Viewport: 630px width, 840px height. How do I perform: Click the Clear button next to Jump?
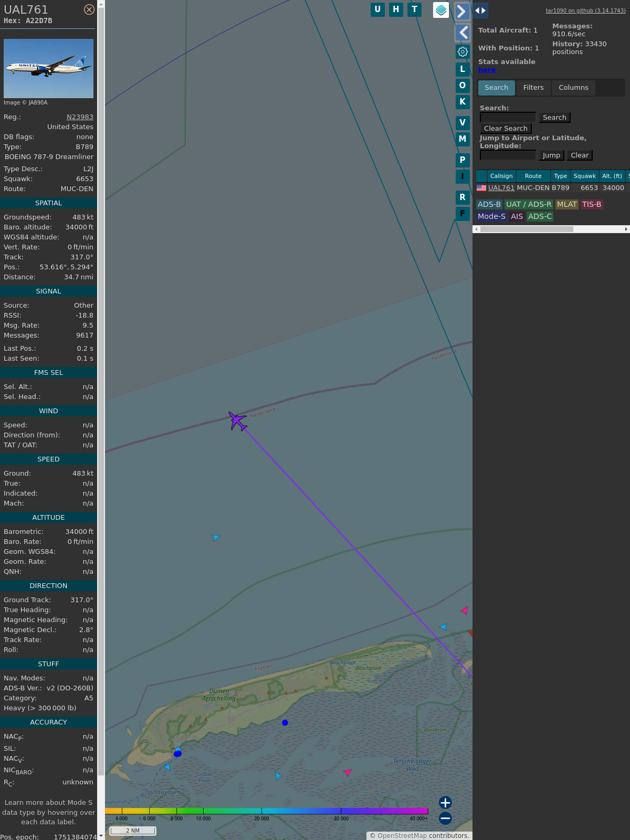coord(580,155)
